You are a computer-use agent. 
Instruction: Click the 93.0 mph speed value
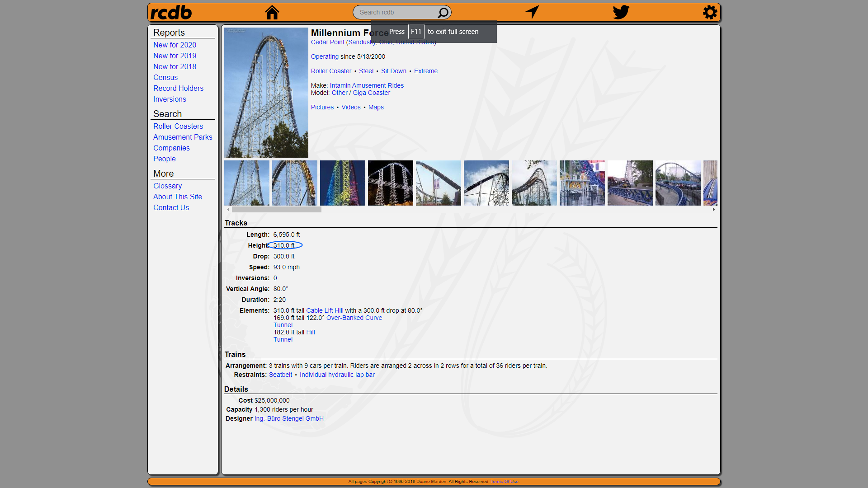click(x=287, y=267)
